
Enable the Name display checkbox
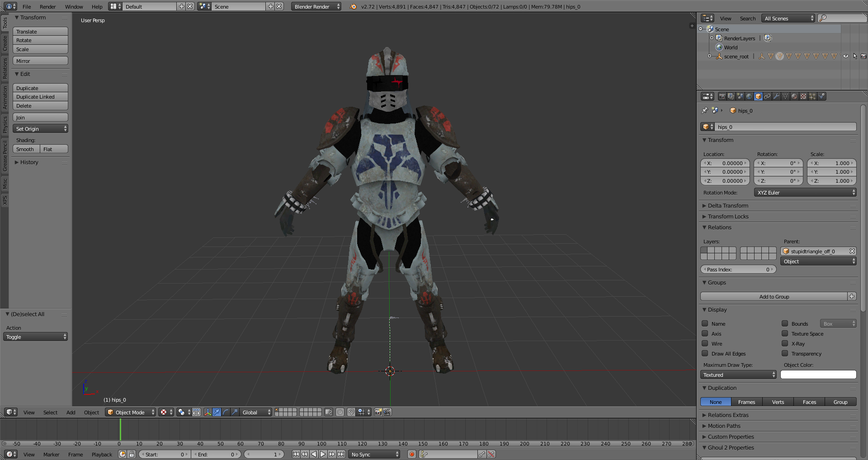tap(705, 323)
